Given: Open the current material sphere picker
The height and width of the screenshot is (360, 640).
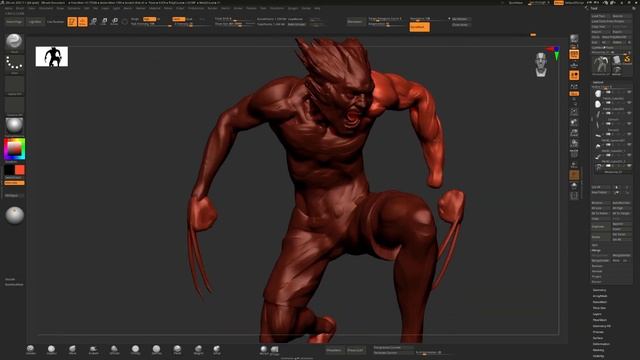Looking at the screenshot, I should (x=14, y=125).
